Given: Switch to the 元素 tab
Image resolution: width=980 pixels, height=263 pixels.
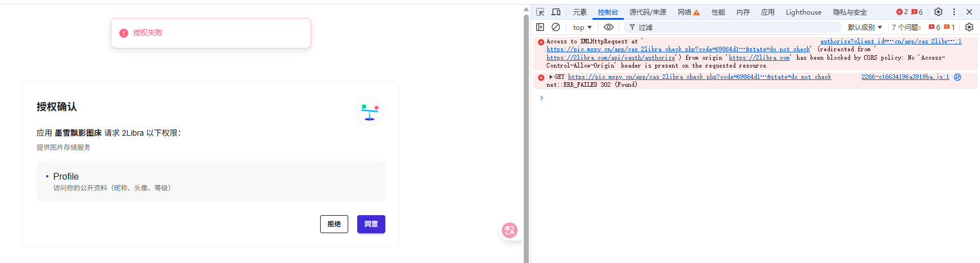Looking at the screenshot, I should coord(579,12).
